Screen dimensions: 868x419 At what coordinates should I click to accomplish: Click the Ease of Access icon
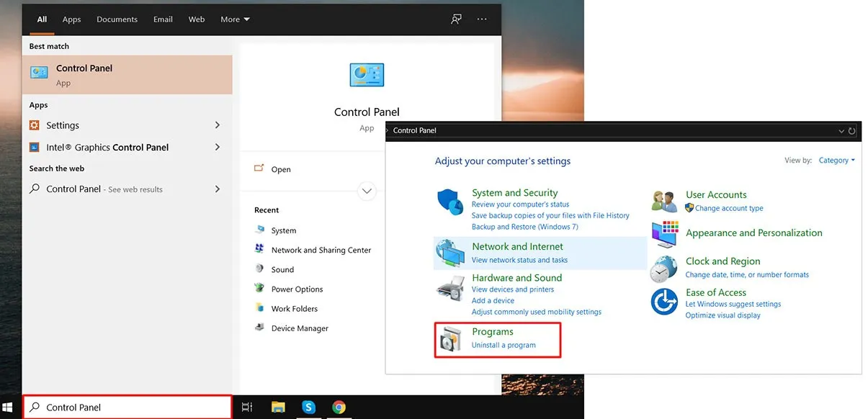pyautogui.click(x=664, y=302)
